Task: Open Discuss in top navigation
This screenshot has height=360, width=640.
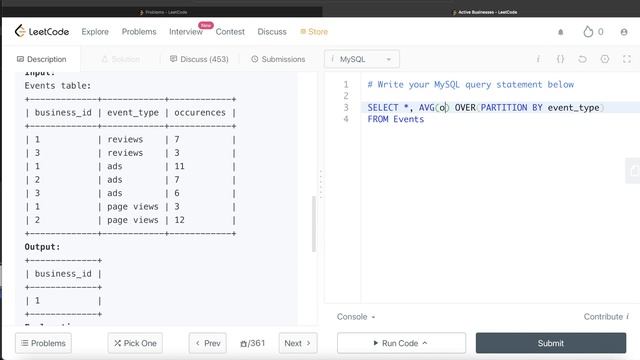Action: (272, 31)
